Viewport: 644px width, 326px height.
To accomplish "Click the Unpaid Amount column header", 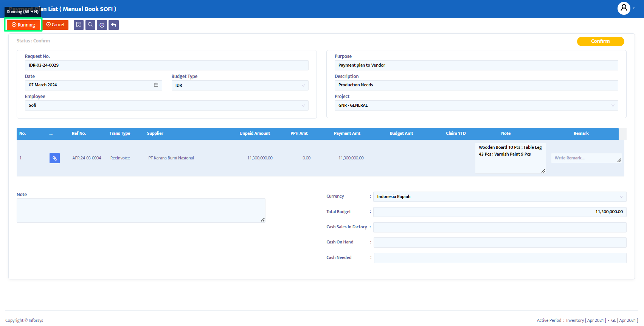I will tap(255, 133).
